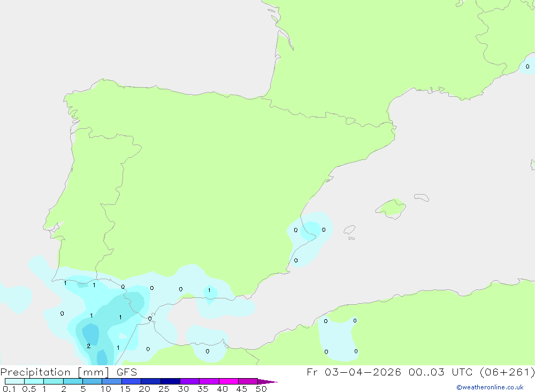535x392 pixels.
Task: Select the 25–30 mm navy legend segment
Action: [170, 381]
